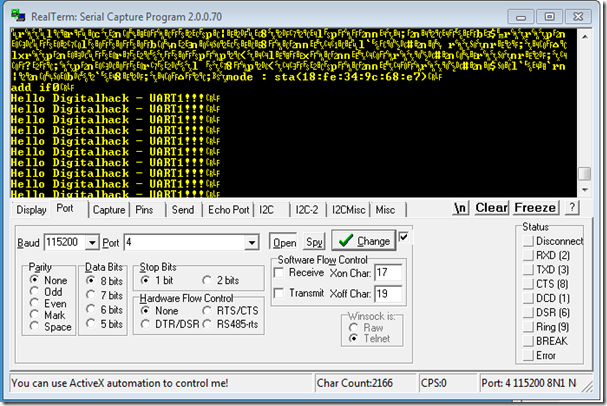Click the ActiveX automation status message
607x406 pixels.
(x=120, y=383)
